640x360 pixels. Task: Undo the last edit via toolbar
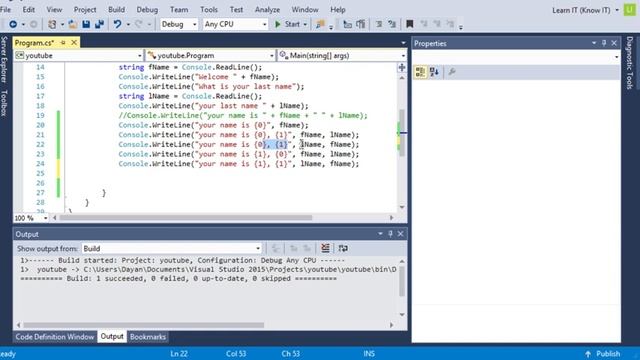pyautogui.click(x=118, y=24)
